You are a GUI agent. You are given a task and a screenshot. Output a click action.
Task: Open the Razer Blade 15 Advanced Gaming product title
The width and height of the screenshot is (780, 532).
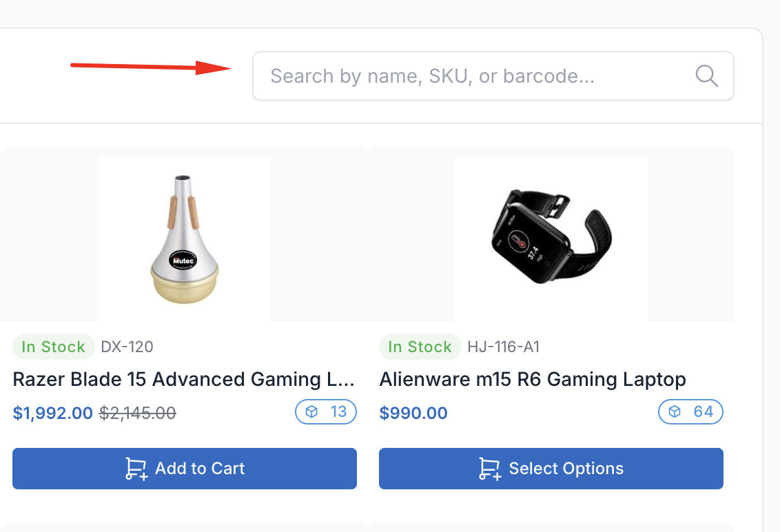click(x=183, y=379)
